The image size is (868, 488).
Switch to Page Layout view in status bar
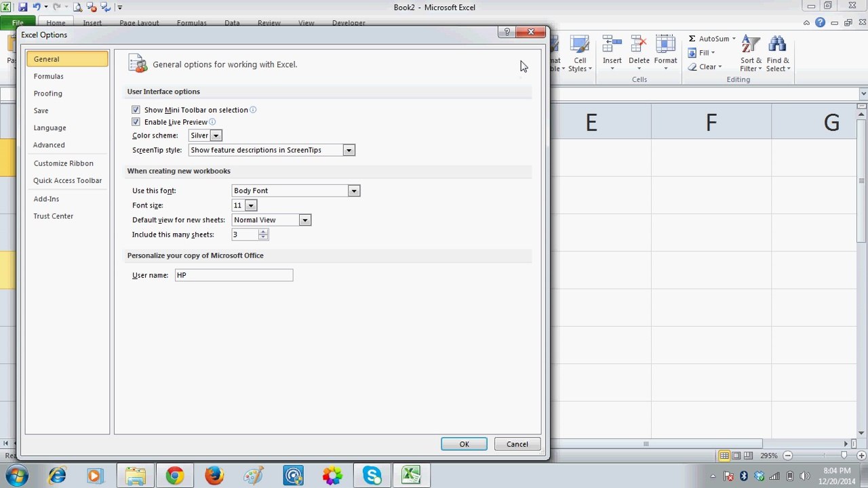[x=736, y=455]
